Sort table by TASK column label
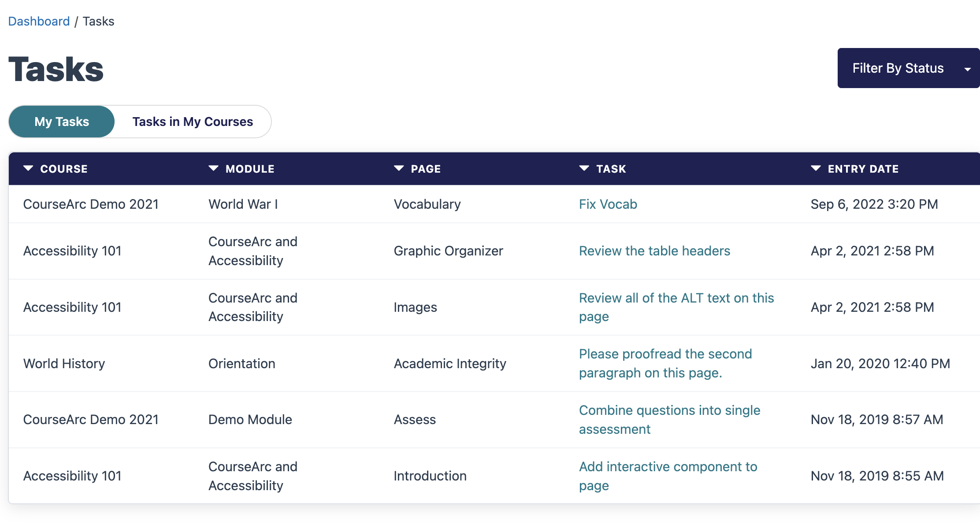980x532 pixels. click(611, 169)
